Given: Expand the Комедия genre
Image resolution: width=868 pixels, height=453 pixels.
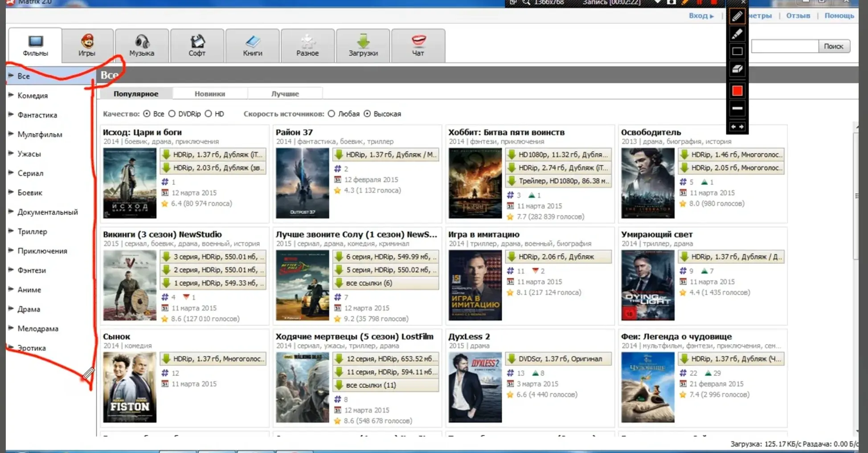Looking at the screenshot, I should coord(11,95).
